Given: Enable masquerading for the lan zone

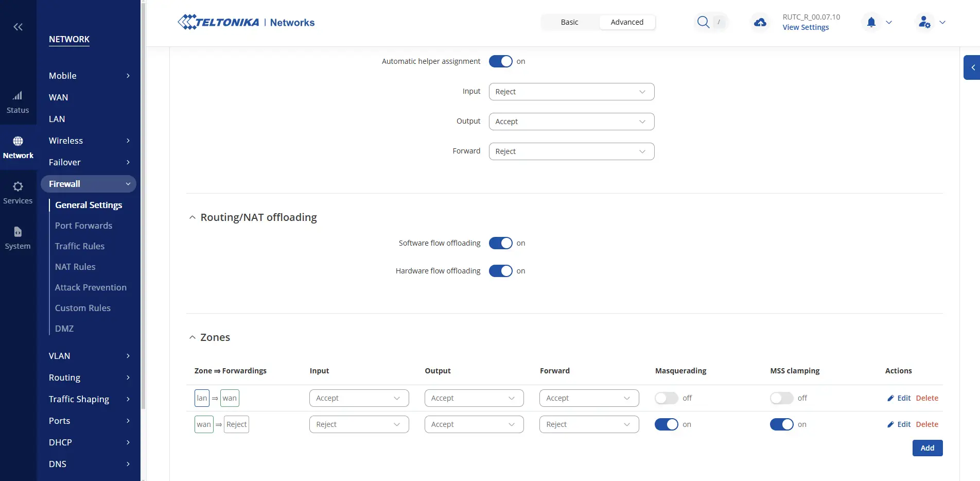Looking at the screenshot, I should click(x=667, y=398).
